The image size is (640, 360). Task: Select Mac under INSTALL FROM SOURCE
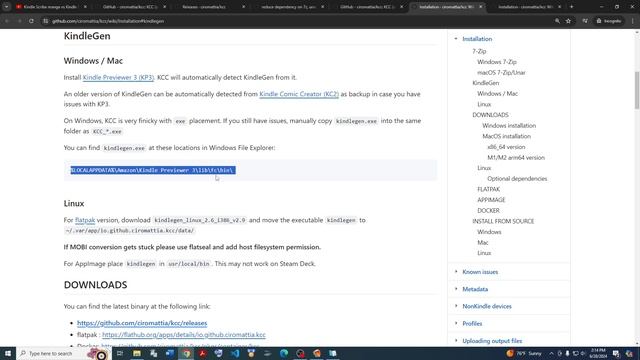[x=483, y=242]
